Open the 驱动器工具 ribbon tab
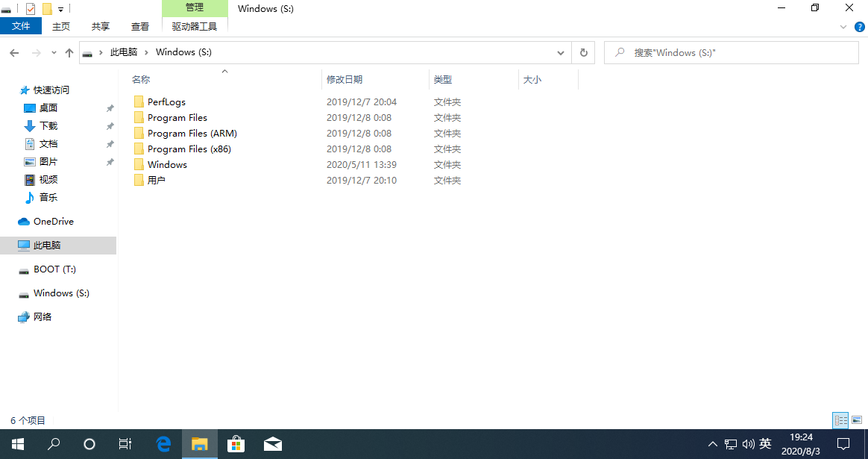This screenshot has width=868, height=459. click(195, 26)
